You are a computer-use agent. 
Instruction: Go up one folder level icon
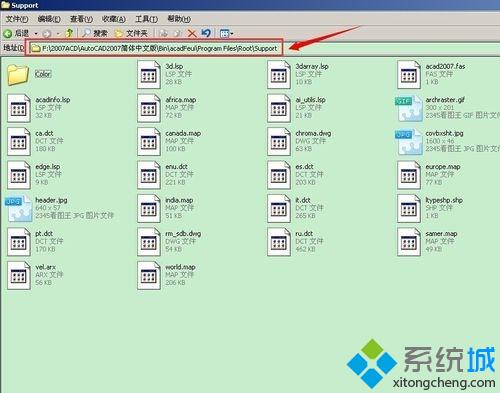[69, 33]
